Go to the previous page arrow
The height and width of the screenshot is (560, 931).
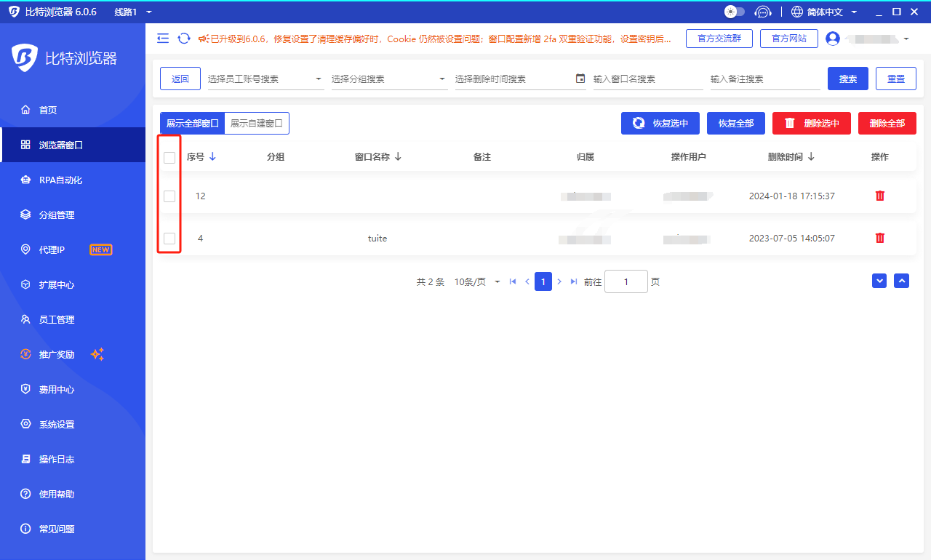(527, 281)
